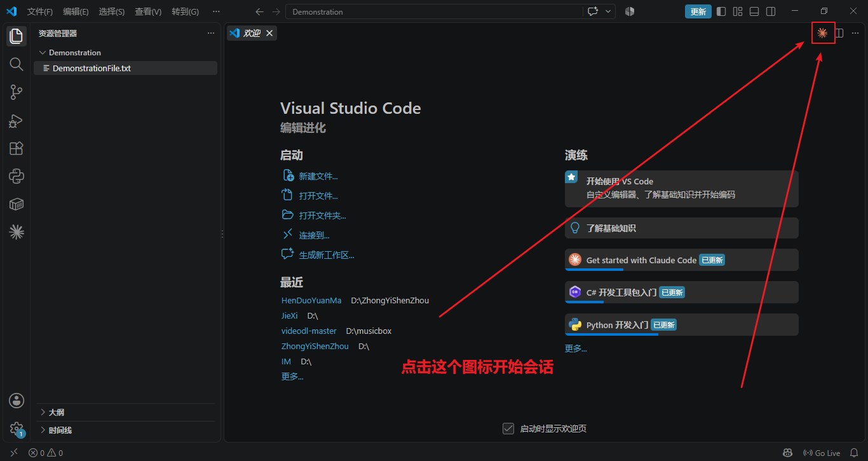Open the Explorer panel ellipsis menu
The image size is (868, 461).
coord(211,33)
